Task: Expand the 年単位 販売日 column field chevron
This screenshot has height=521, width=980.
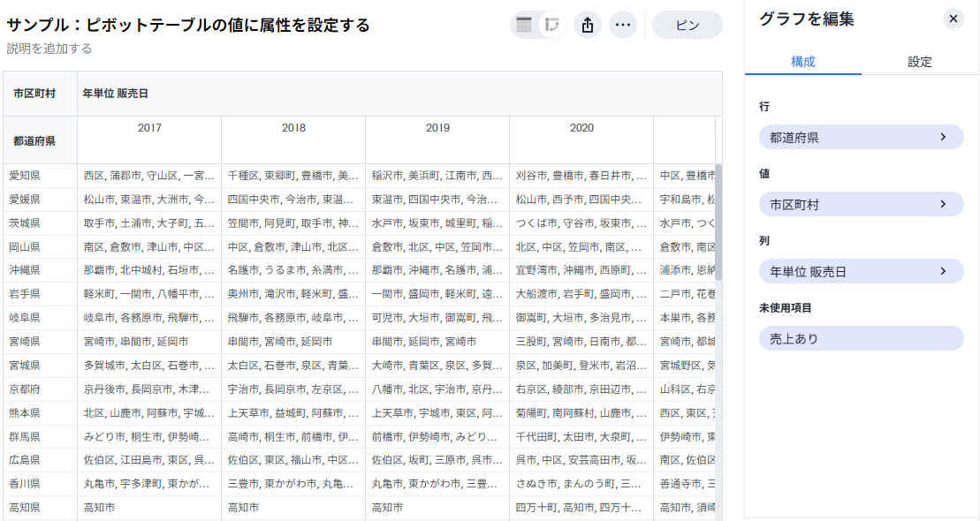Action: click(943, 271)
